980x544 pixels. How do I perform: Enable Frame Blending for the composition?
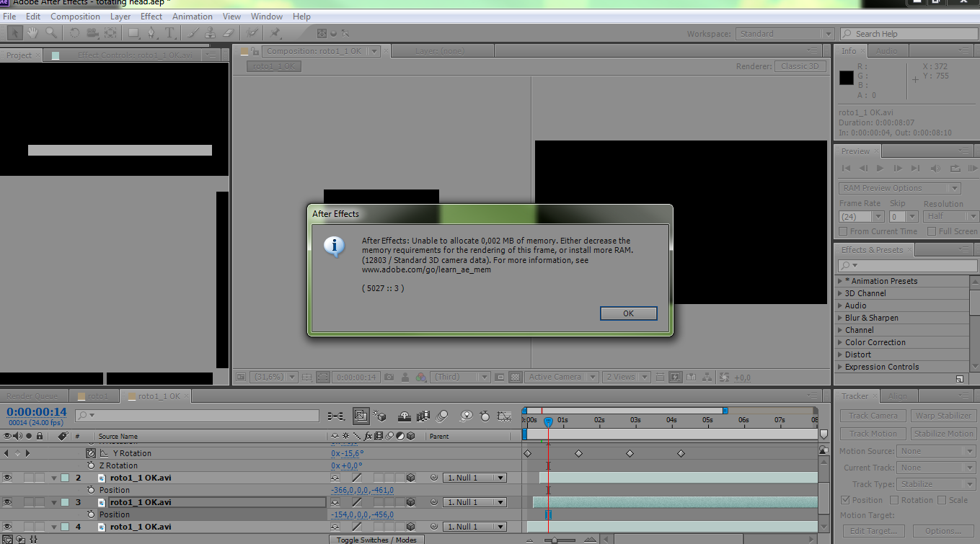pos(423,416)
